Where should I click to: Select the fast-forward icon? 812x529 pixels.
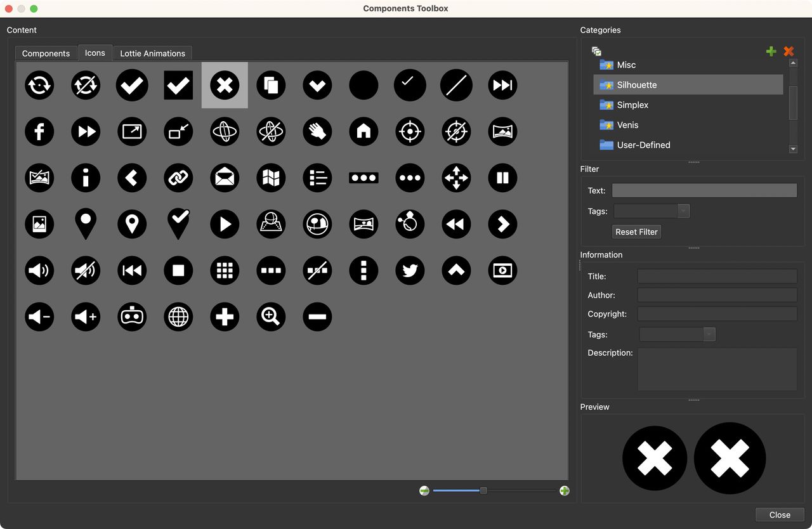86,131
